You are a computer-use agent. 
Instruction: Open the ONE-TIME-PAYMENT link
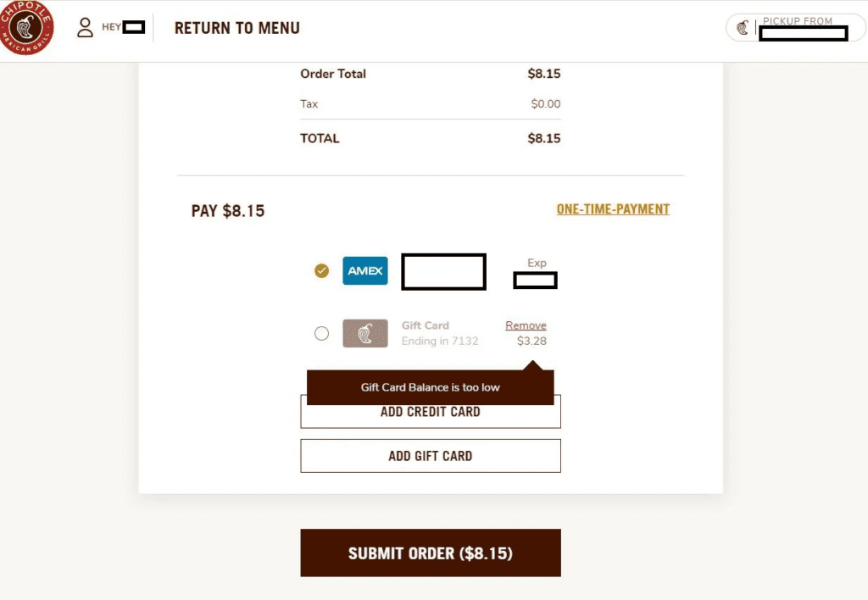(x=613, y=209)
